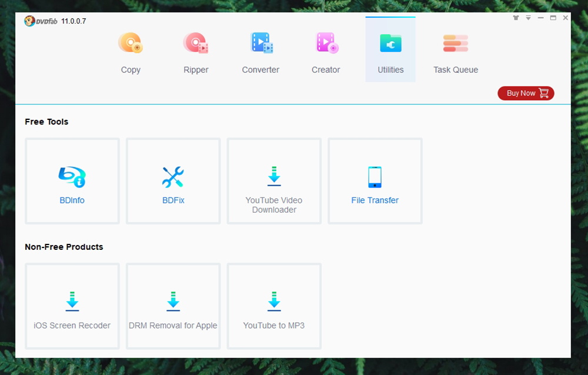
Task: Launch the BDInfo Blu-ray icon
Action: (72, 176)
